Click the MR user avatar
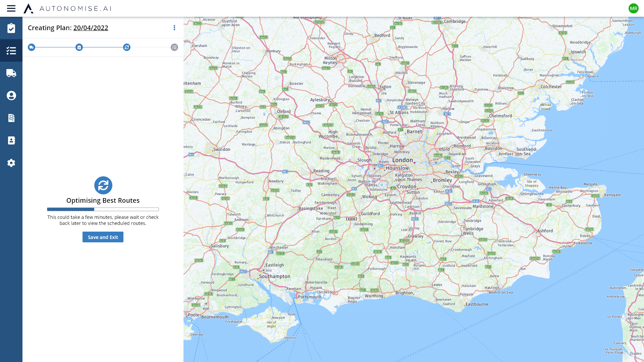The width and height of the screenshot is (644, 362). coord(633,8)
